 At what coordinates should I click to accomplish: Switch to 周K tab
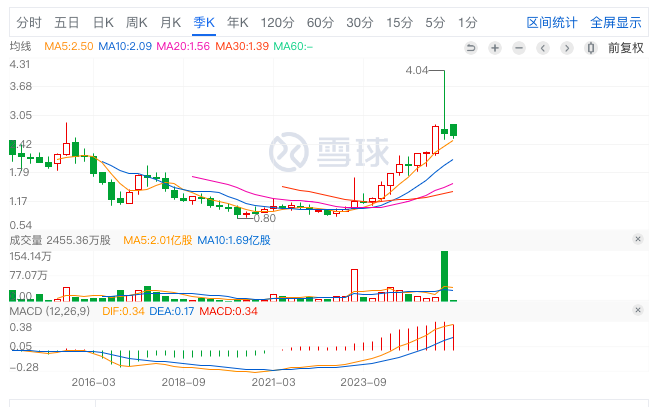[x=137, y=22]
